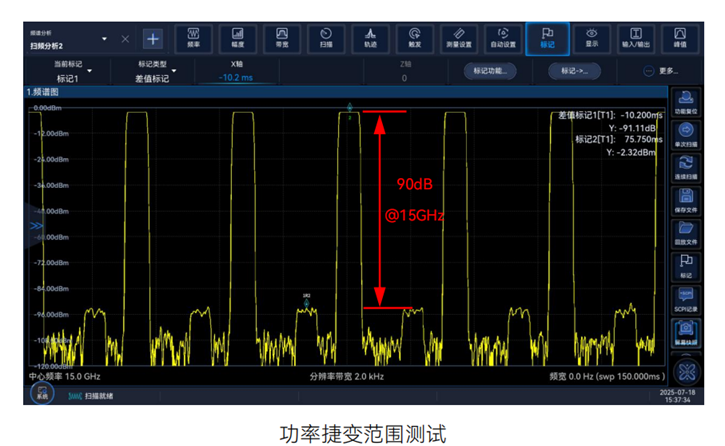Open the 测量设置 measurement setup menu
This screenshot has width=725, height=446.
[458, 38]
